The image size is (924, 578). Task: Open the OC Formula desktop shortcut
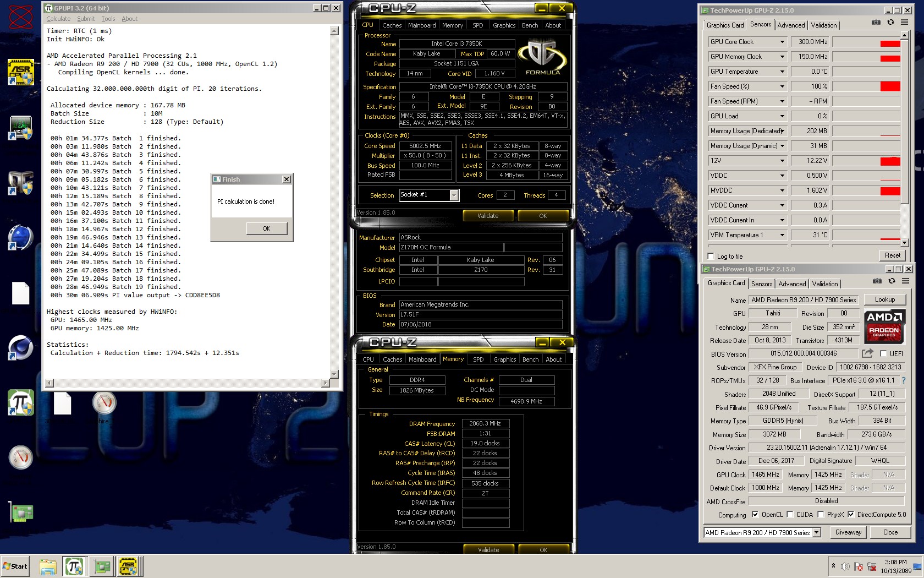coord(21,183)
